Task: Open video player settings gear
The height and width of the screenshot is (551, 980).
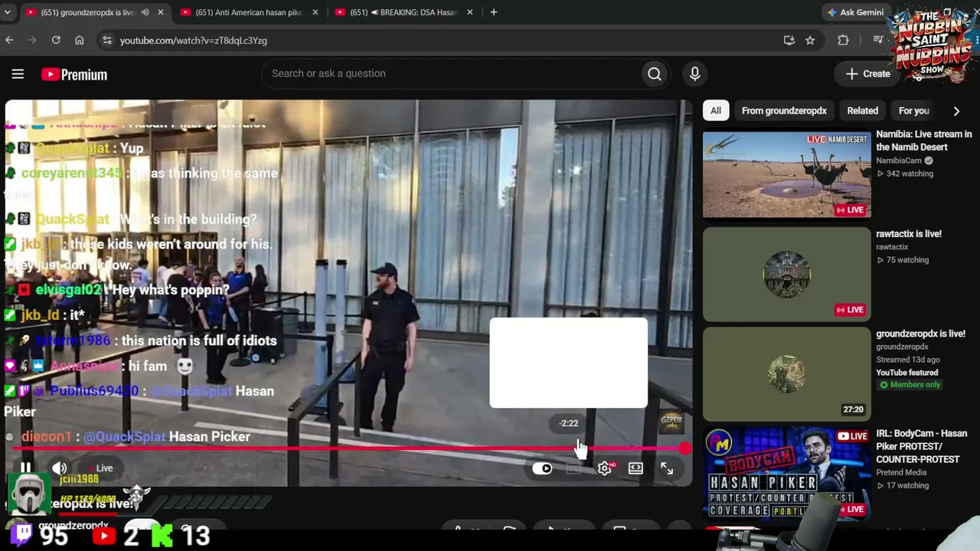Action: (x=605, y=468)
